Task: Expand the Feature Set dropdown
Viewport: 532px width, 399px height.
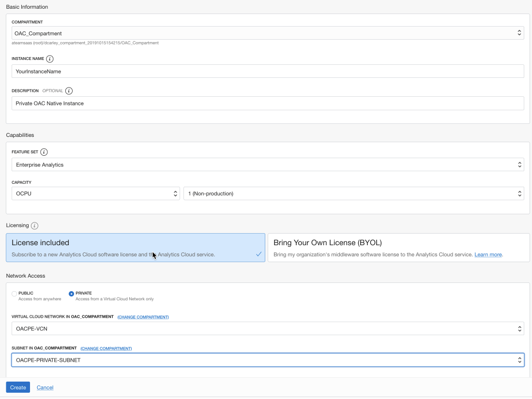Action: point(267,165)
